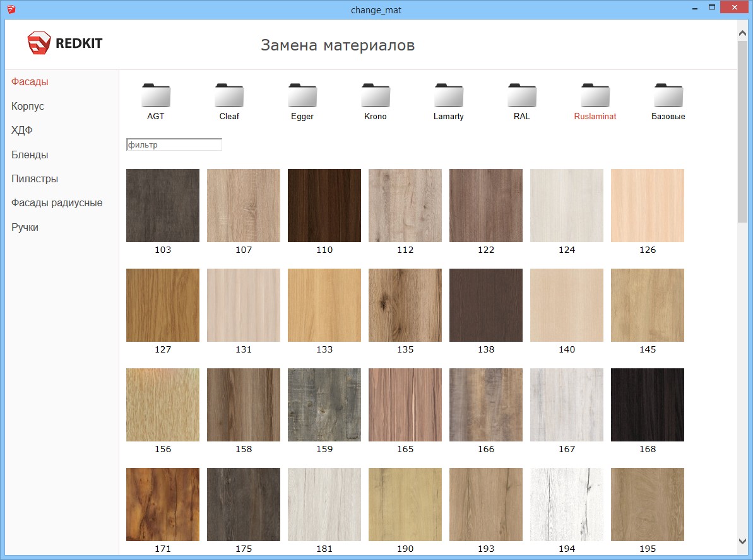Apply material 159
This screenshot has height=560, width=753.
coord(324,405)
